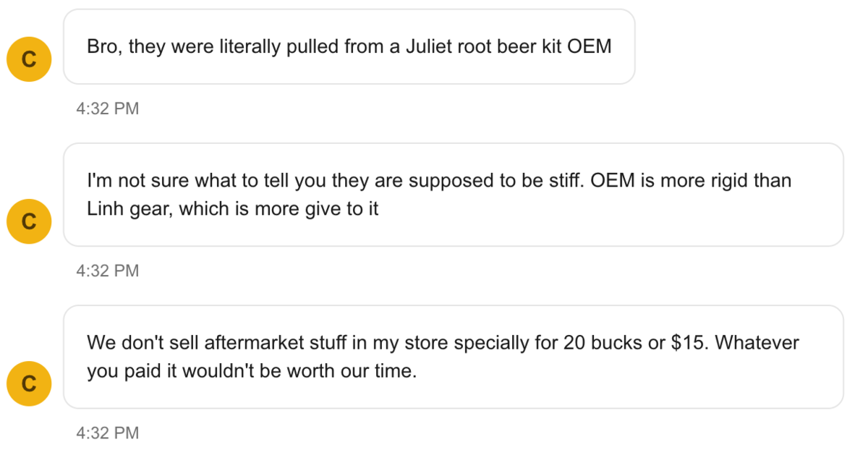Select the message starting 'We don't sell'

click(453, 357)
